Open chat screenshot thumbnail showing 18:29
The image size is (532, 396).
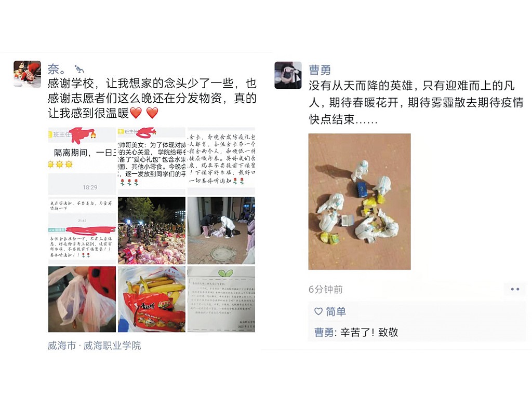[82, 161]
